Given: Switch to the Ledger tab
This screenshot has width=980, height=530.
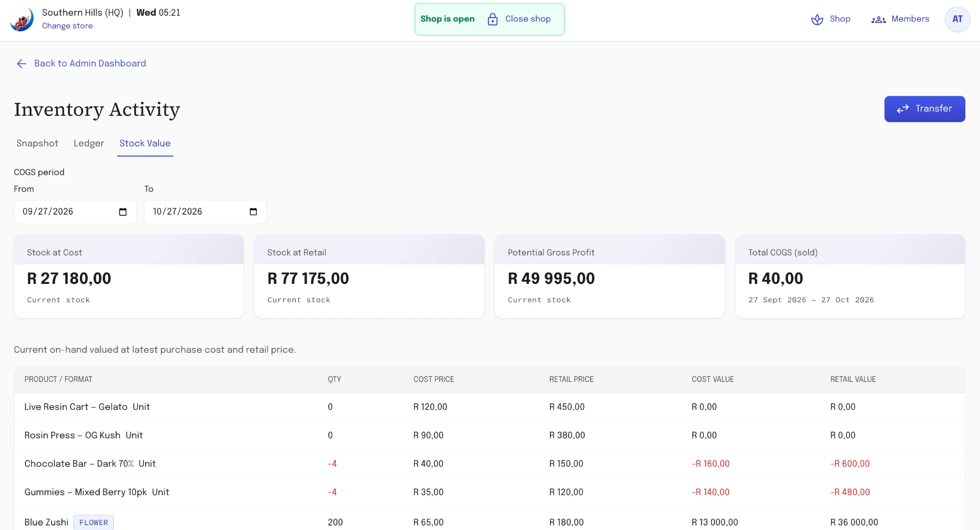Looking at the screenshot, I should pyautogui.click(x=89, y=143).
